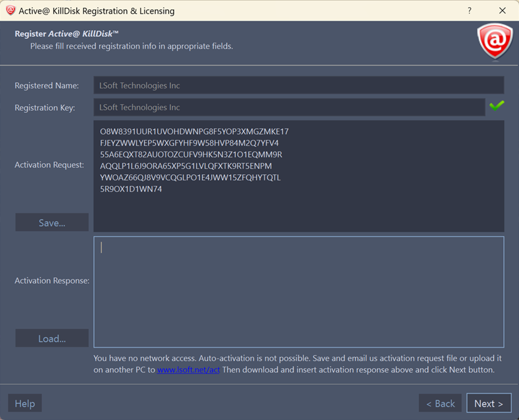Click the "Registered Name:" label
The width and height of the screenshot is (519, 420).
click(x=46, y=85)
